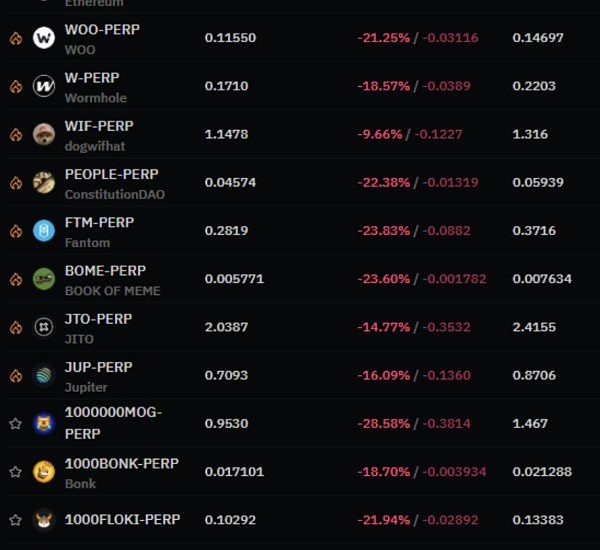The image size is (600, 550).
Task: Toggle the flame marker for WOO-PERP
Action: [x=16, y=38]
